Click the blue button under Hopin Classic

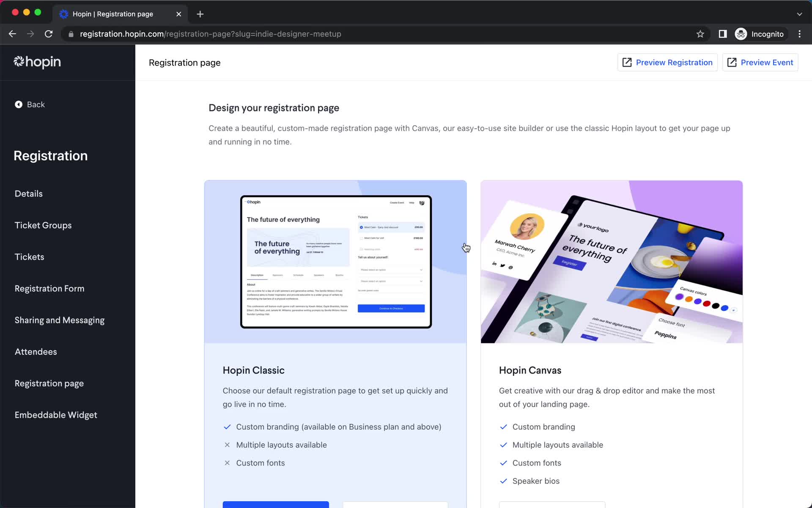[276, 505]
